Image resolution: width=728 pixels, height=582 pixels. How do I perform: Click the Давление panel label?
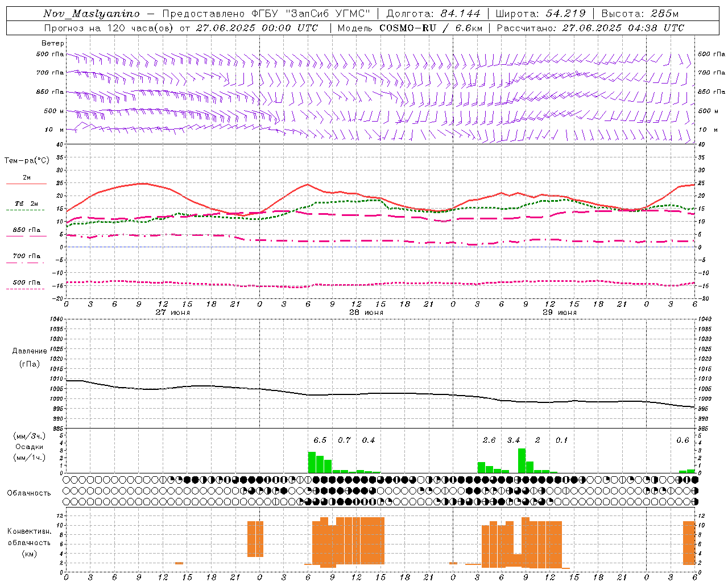[x=30, y=351]
